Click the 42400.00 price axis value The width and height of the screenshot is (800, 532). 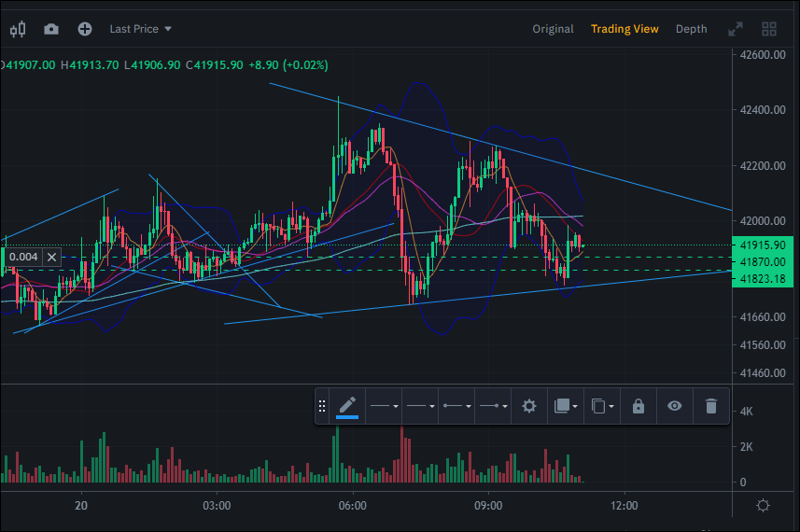point(763,109)
